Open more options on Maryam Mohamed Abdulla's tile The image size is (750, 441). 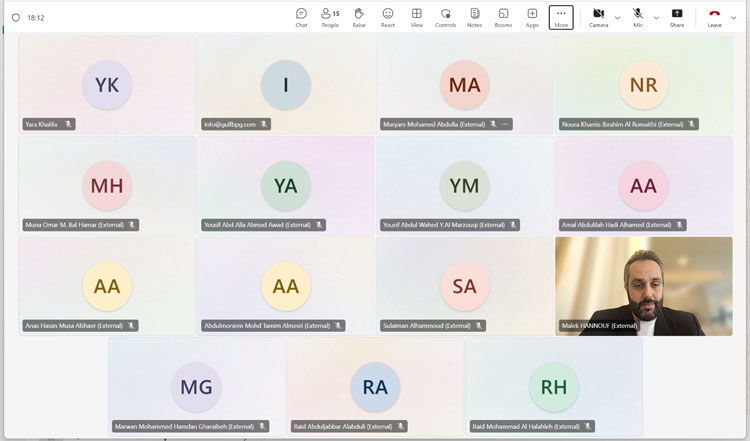505,124
